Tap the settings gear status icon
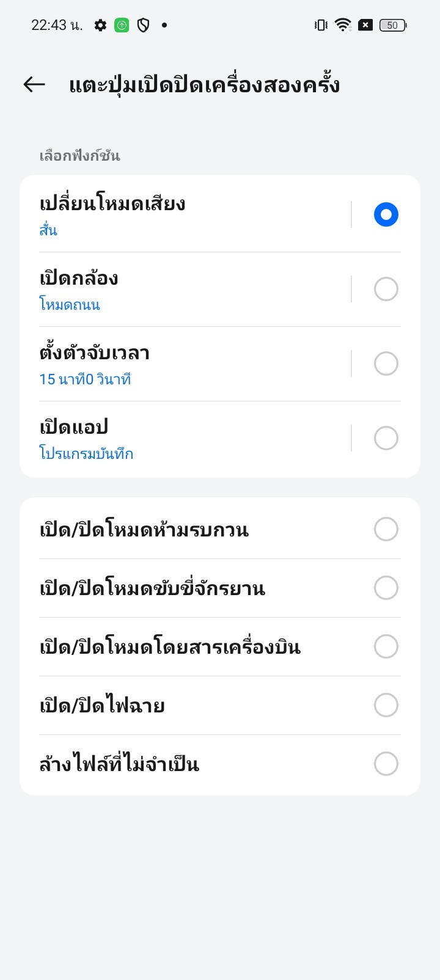The height and width of the screenshot is (980, 440). coord(100,25)
